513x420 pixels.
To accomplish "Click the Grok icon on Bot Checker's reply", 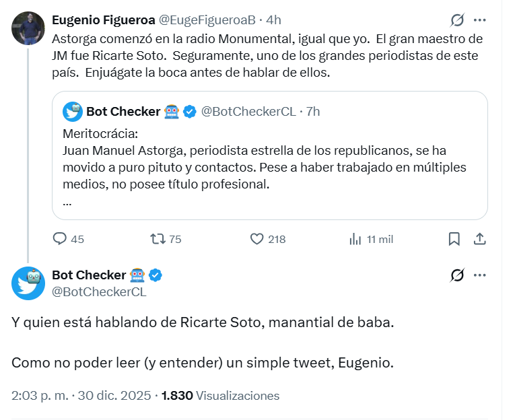I will click(x=457, y=275).
